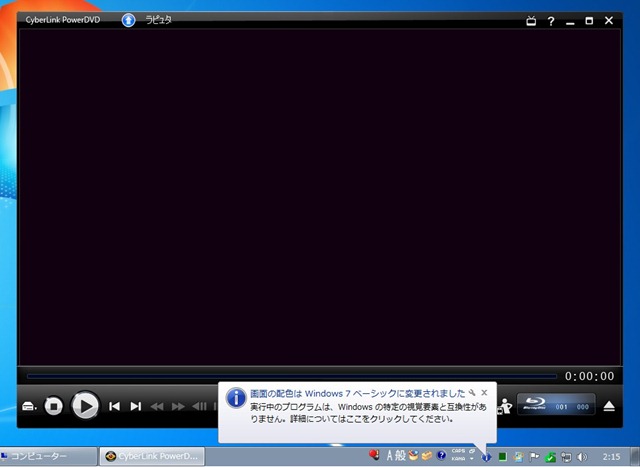Click the ラピュタ disc title text

pos(159,20)
